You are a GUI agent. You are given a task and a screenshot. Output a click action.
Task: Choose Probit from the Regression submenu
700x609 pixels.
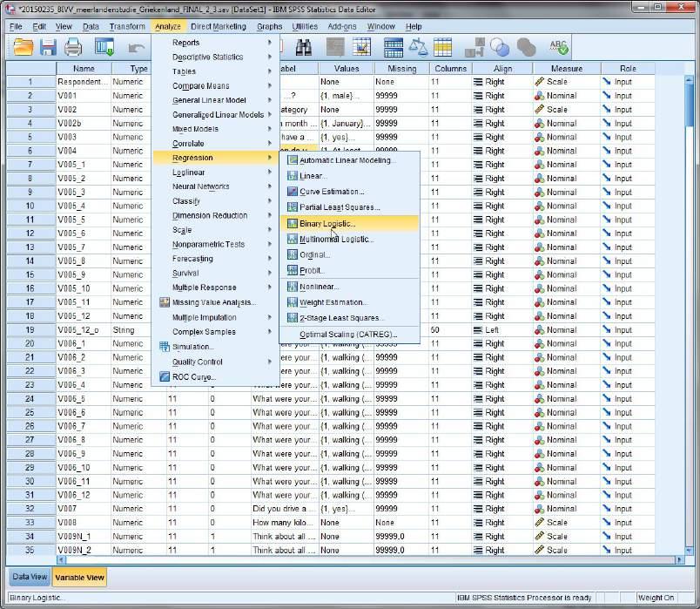pyautogui.click(x=349, y=270)
